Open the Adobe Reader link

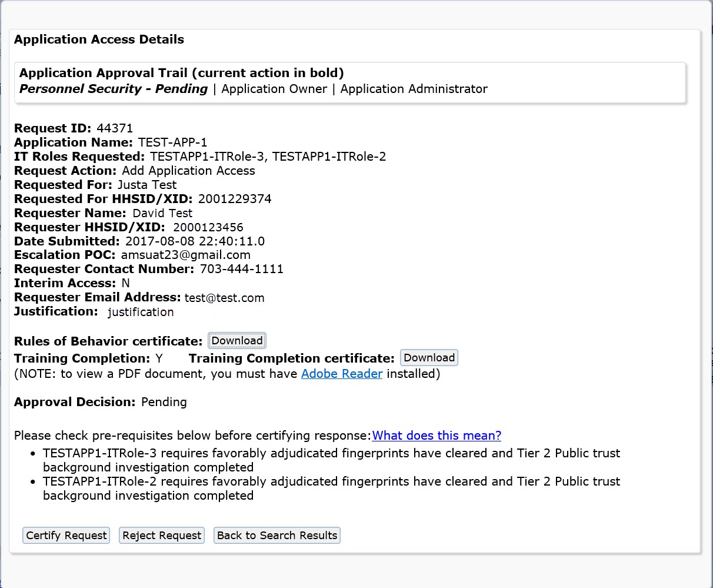point(342,374)
